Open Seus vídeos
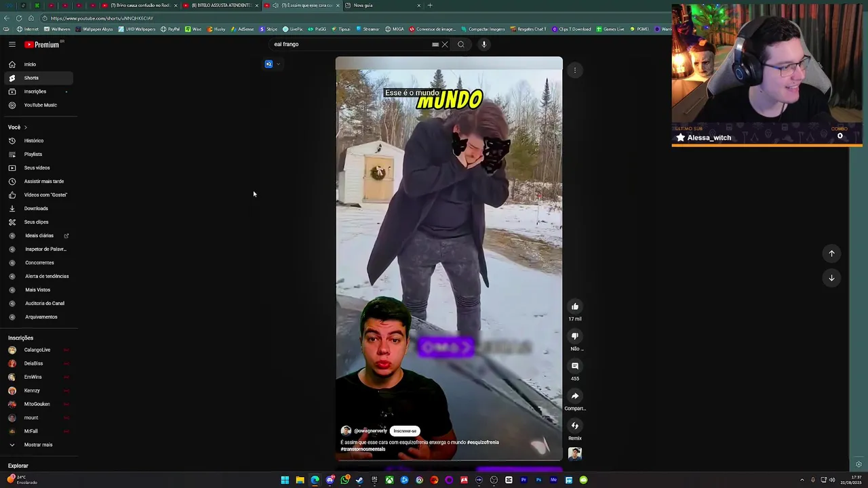868x488 pixels. pyautogui.click(x=39, y=168)
